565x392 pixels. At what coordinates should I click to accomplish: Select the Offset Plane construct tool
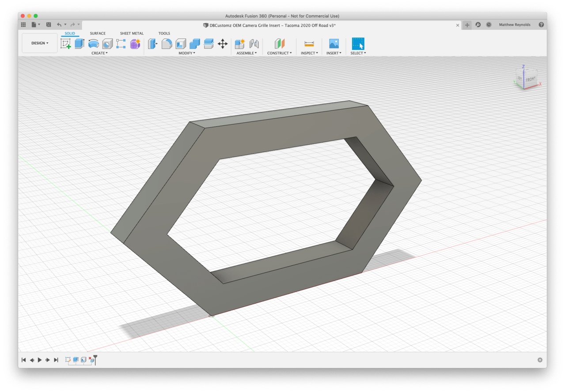click(280, 44)
